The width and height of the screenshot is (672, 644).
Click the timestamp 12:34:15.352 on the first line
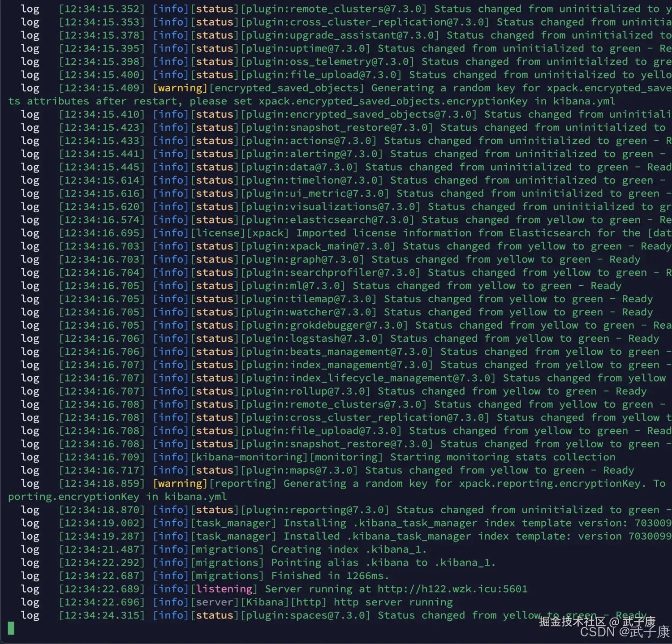(102, 9)
